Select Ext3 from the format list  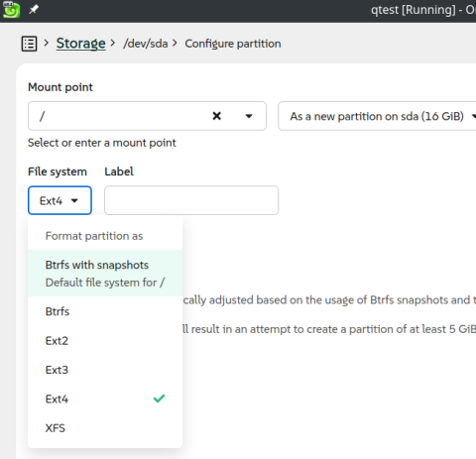pyautogui.click(x=105, y=370)
